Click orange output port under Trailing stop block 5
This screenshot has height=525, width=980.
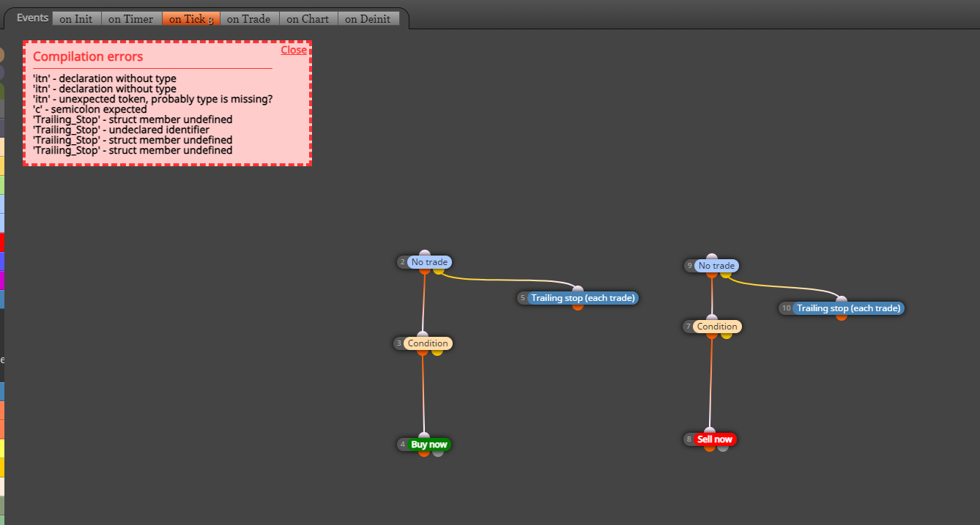tap(578, 307)
